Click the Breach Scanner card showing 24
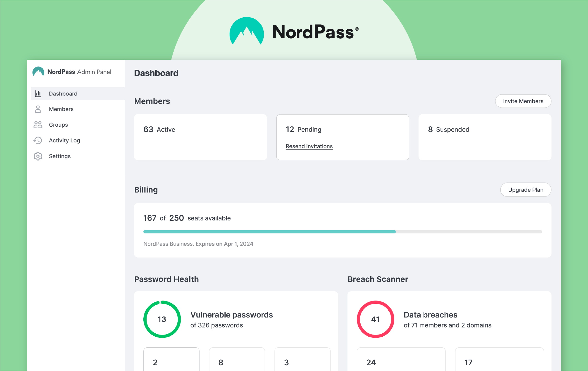The width and height of the screenshot is (588, 371). point(401,359)
